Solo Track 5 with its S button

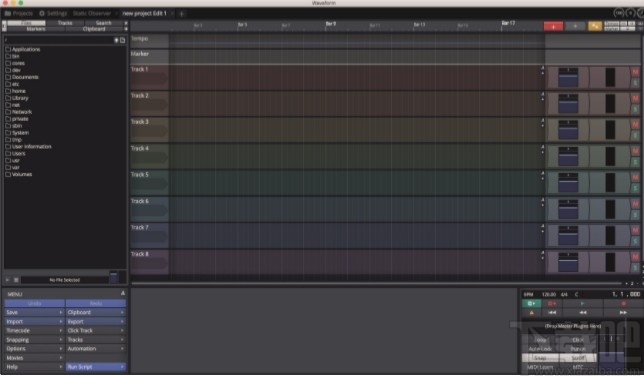(635, 188)
